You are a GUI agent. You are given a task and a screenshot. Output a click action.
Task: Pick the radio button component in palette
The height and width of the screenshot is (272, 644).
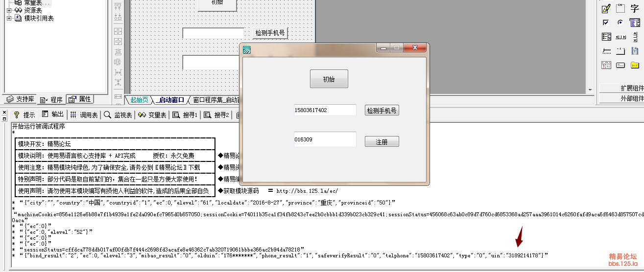tap(620, 23)
